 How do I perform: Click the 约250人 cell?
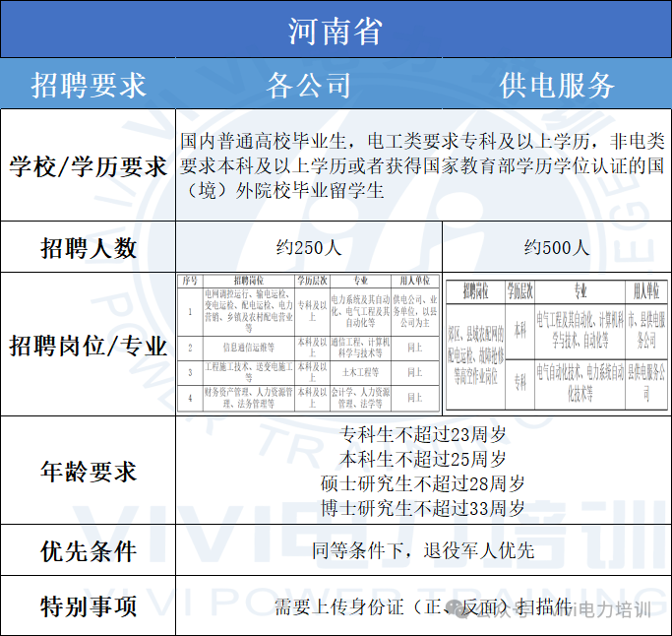(308, 247)
